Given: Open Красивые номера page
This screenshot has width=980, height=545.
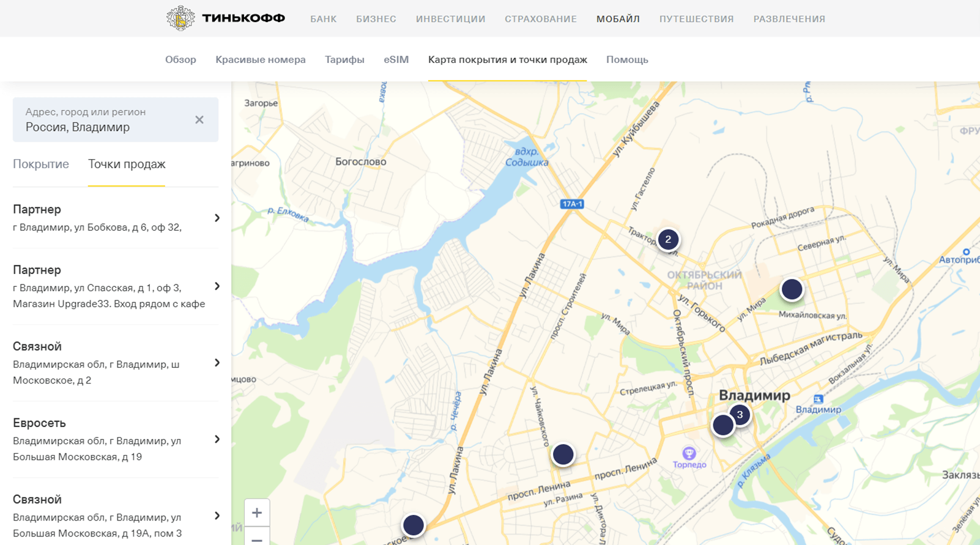Looking at the screenshot, I should (261, 59).
